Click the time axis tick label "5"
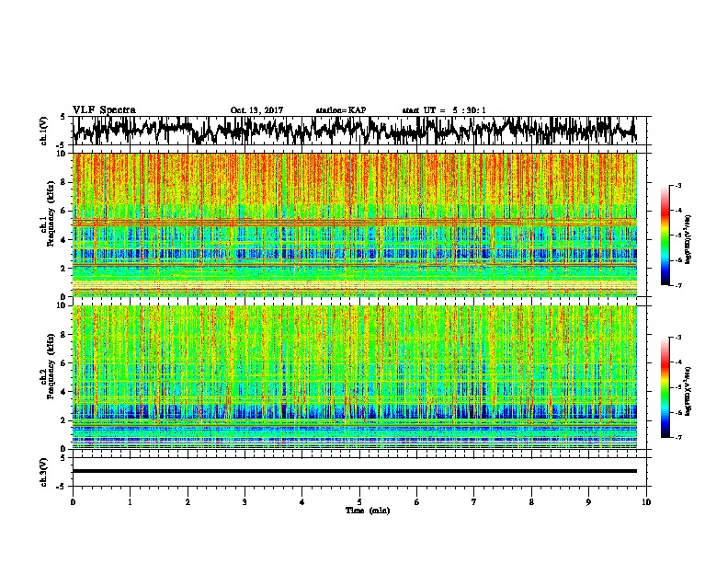728x563 pixels. point(359,502)
